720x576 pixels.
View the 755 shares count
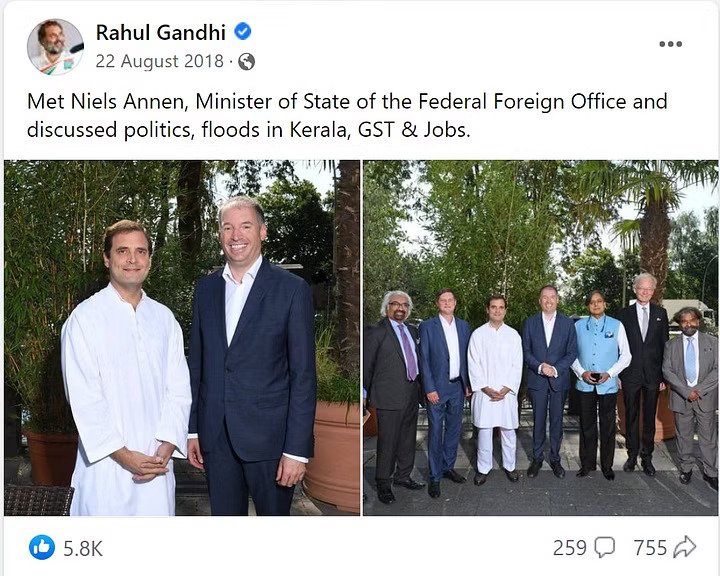coord(649,548)
